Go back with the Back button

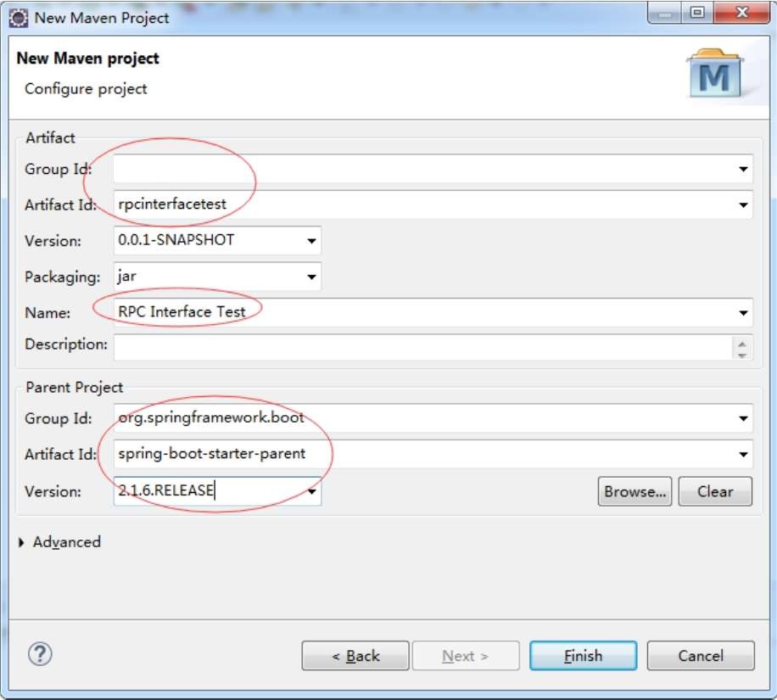[355, 656]
